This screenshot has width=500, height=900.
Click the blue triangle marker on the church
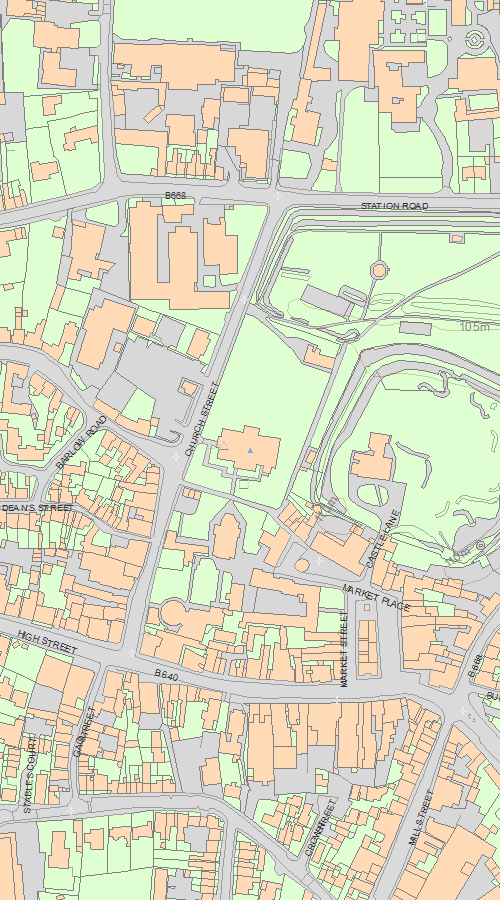250,451
